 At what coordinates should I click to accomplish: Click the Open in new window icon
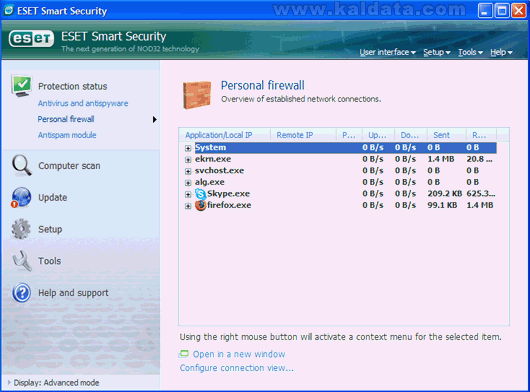184,354
